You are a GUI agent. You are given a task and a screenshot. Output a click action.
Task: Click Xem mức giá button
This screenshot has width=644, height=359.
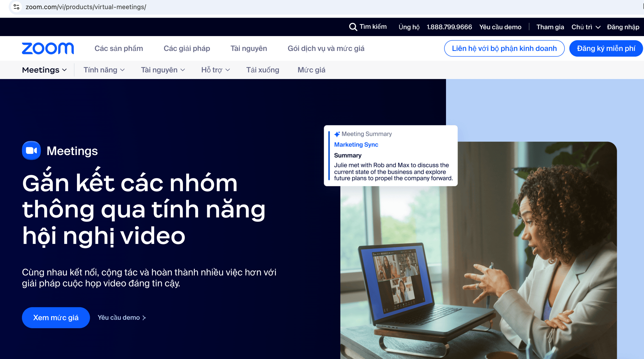click(x=56, y=317)
